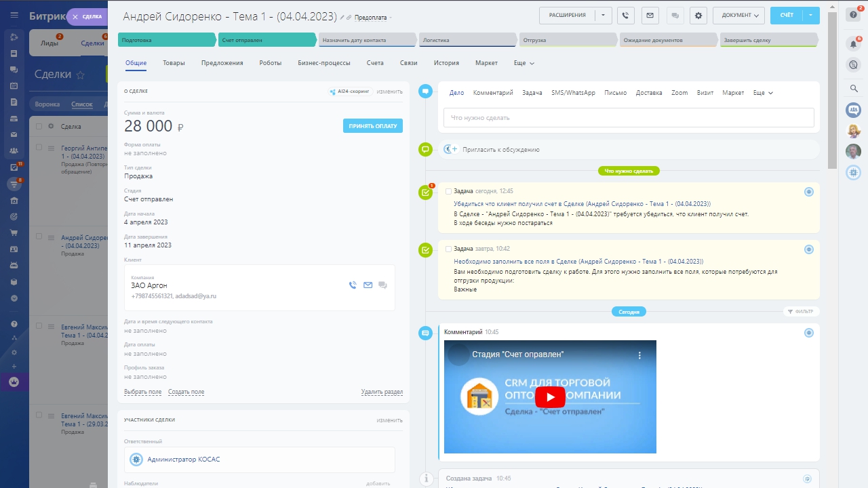
Task: Click the ПРИНЯТЬ ОПЛАТУ button
Action: coord(373,126)
